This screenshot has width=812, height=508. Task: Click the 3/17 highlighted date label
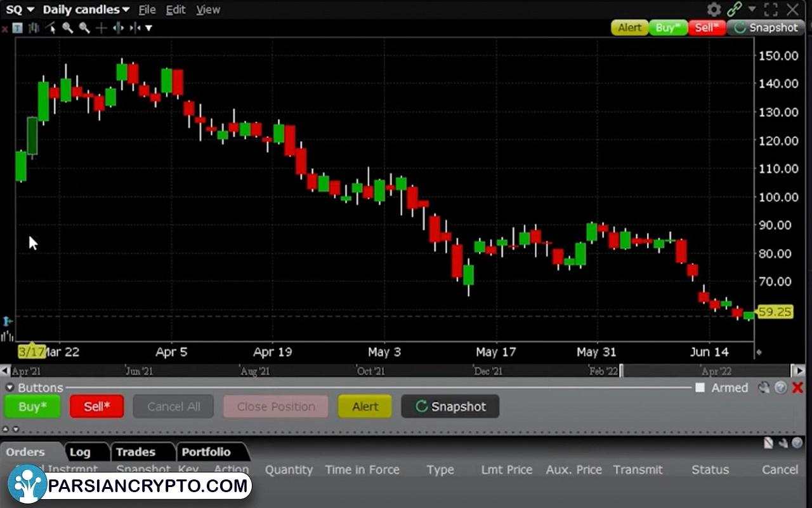tap(31, 351)
